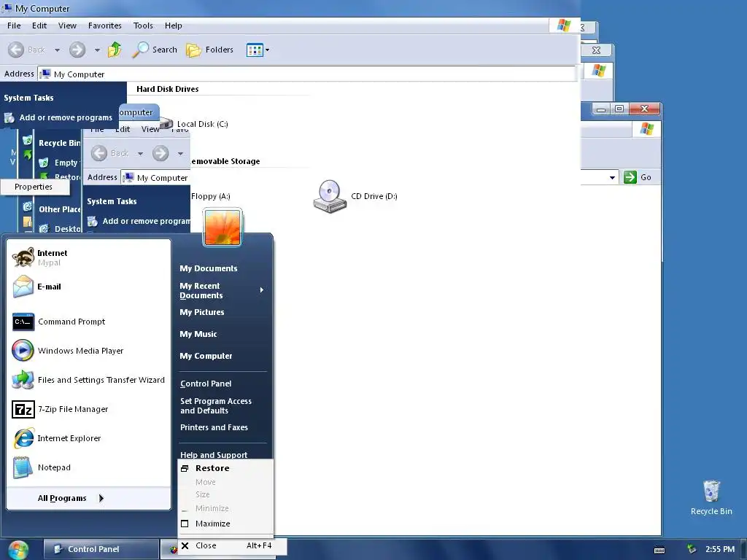Open the Favorites menu
The image size is (747, 560).
(x=105, y=26)
